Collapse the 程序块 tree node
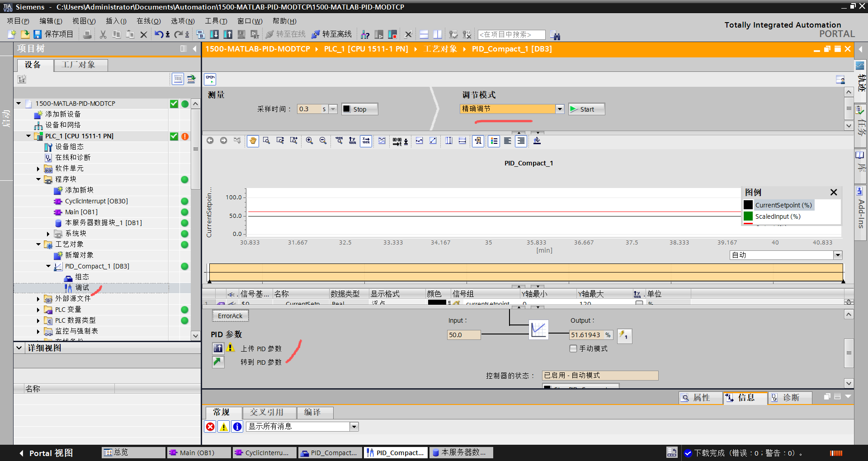 38,179
